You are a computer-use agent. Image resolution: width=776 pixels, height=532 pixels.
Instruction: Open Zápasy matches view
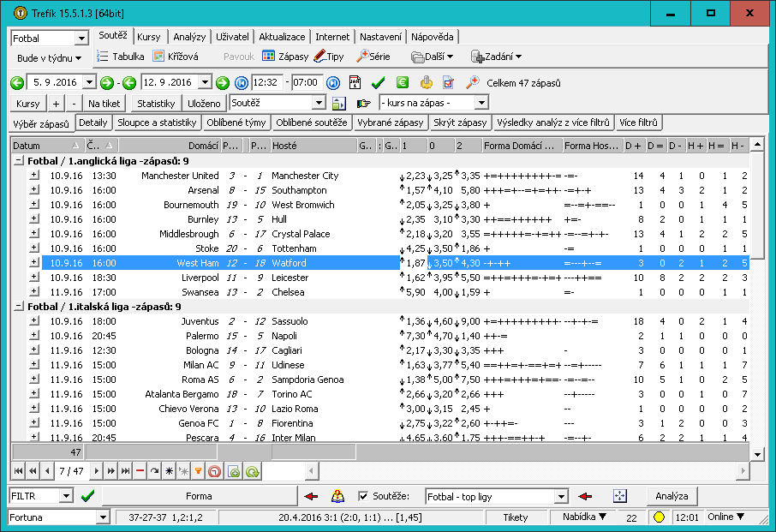tap(269, 57)
